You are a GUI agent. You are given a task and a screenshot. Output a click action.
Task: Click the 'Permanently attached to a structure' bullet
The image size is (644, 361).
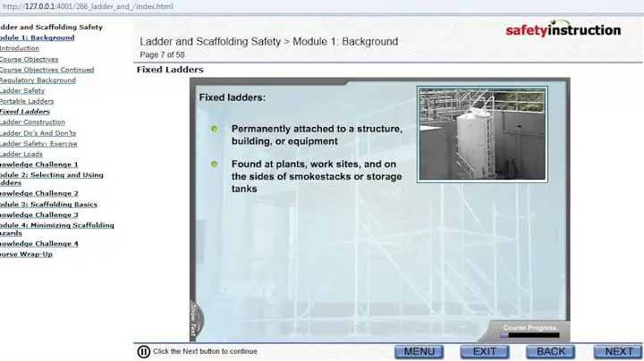pos(317,135)
